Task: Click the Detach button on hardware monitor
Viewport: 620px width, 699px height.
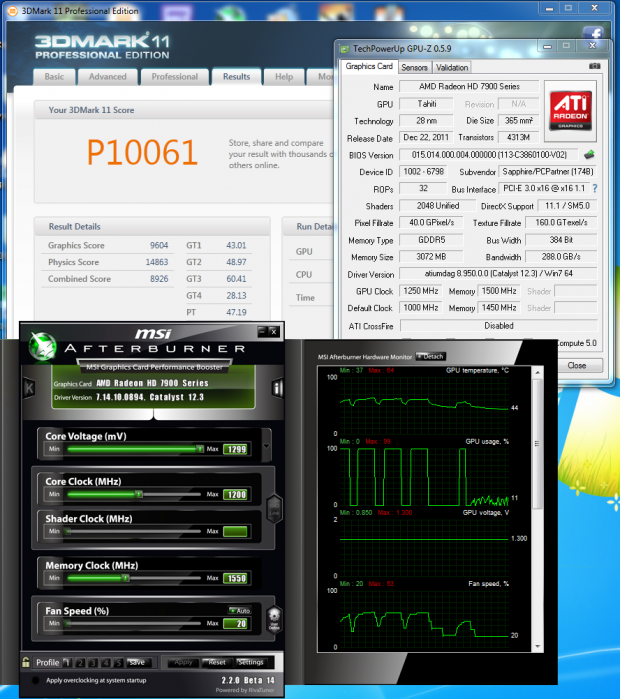Action: click(x=431, y=356)
